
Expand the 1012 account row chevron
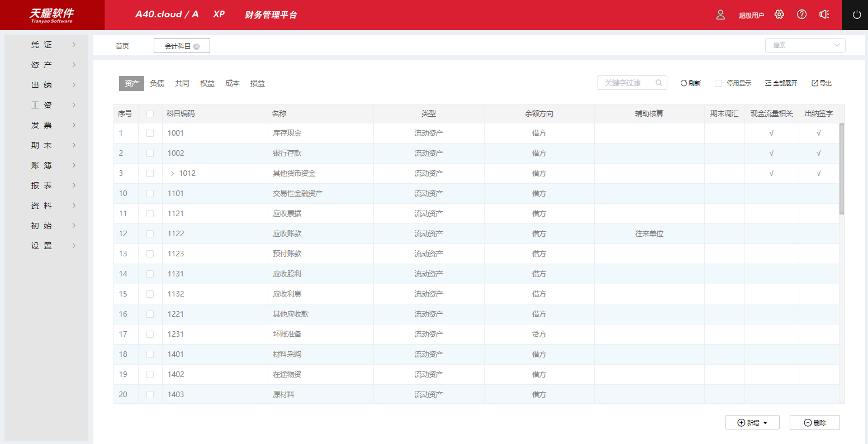pos(172,174)
